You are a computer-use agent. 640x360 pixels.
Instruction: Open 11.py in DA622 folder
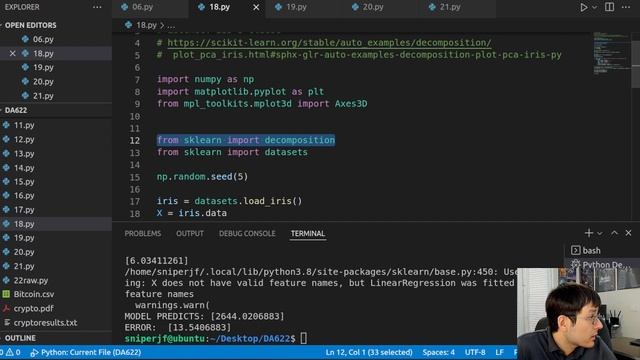tap(24, 125)
